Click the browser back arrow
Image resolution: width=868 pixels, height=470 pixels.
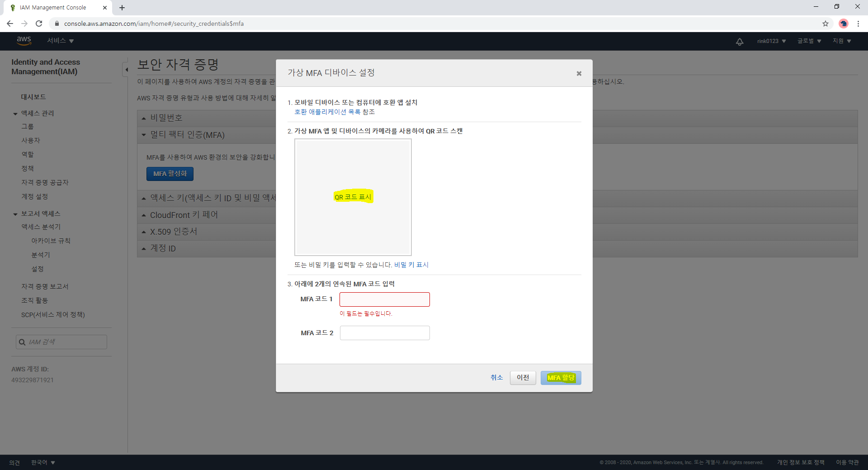10,24
